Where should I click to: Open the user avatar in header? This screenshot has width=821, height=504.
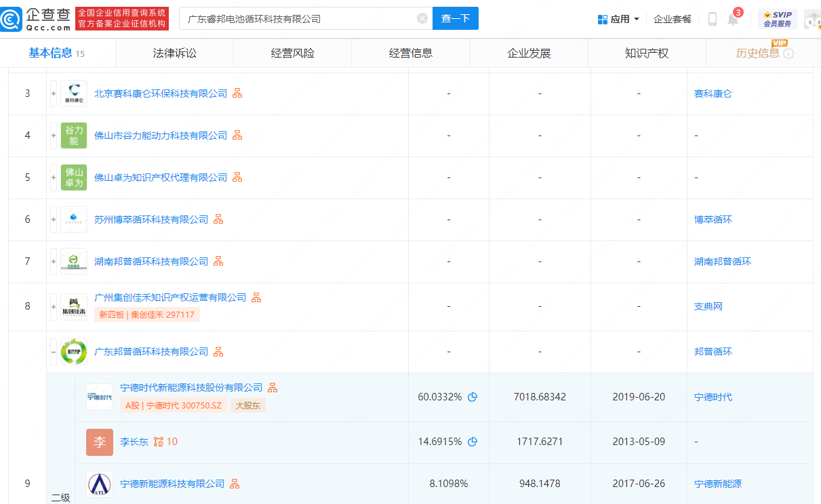812,19
